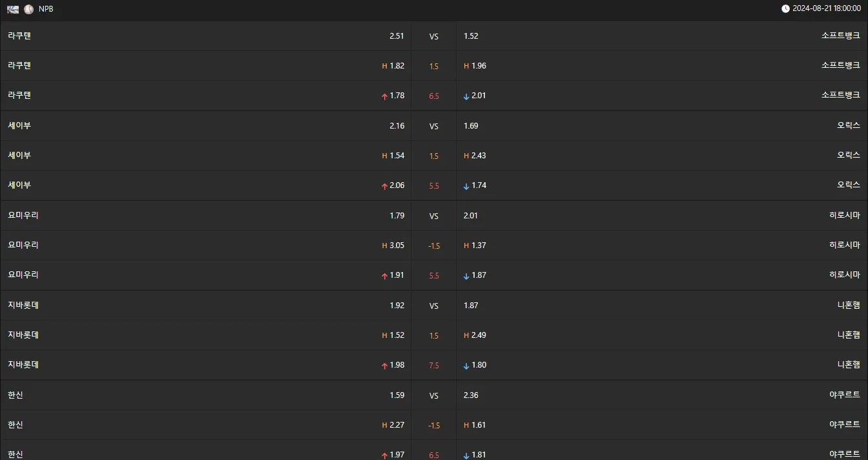Screen dimensions: 868x460
Task: Select 오릭스 handicap odds 2.43
Action: (x=479, y=156)
